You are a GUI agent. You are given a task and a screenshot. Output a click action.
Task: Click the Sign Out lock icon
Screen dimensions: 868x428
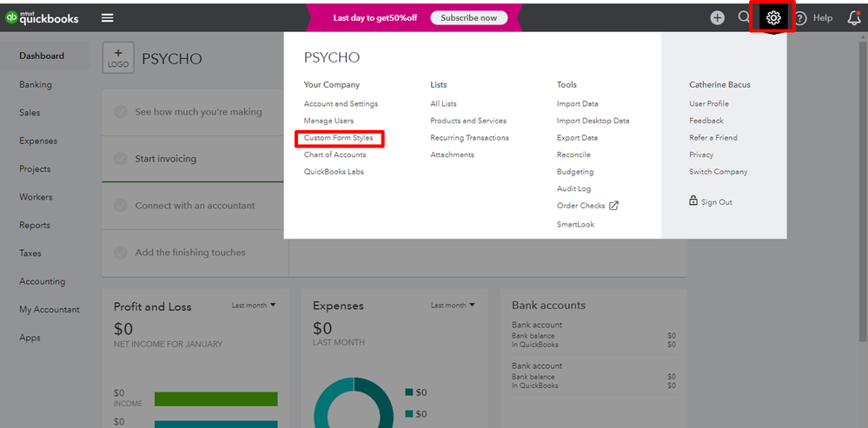click(693, 201)
